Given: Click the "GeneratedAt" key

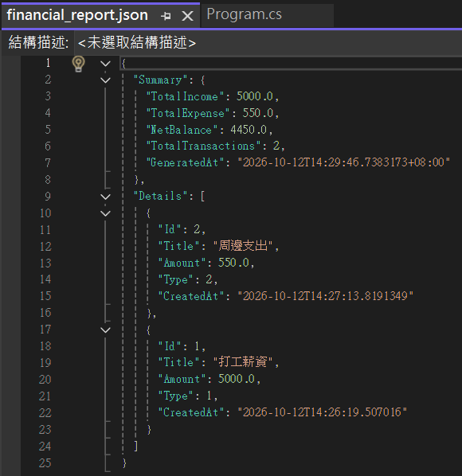Looking at the screenshot, I should click(x=185, y=162).
